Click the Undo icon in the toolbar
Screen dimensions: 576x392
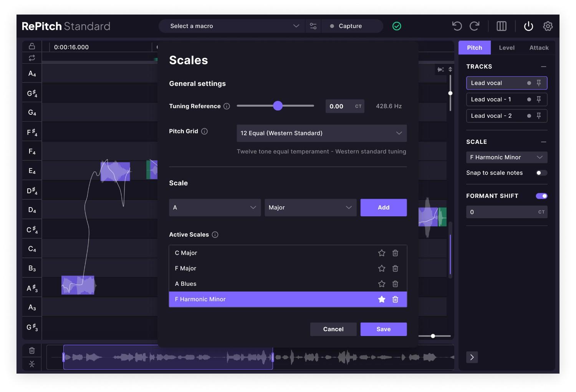(457, 26)
